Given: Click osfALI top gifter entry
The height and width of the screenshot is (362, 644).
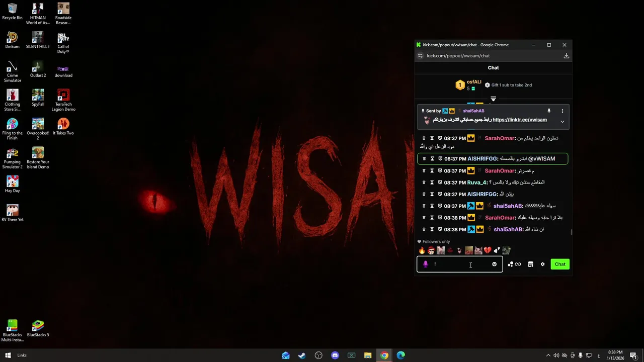Looking at the screenshot, I should pyautogui.click(x=469, y=85).
